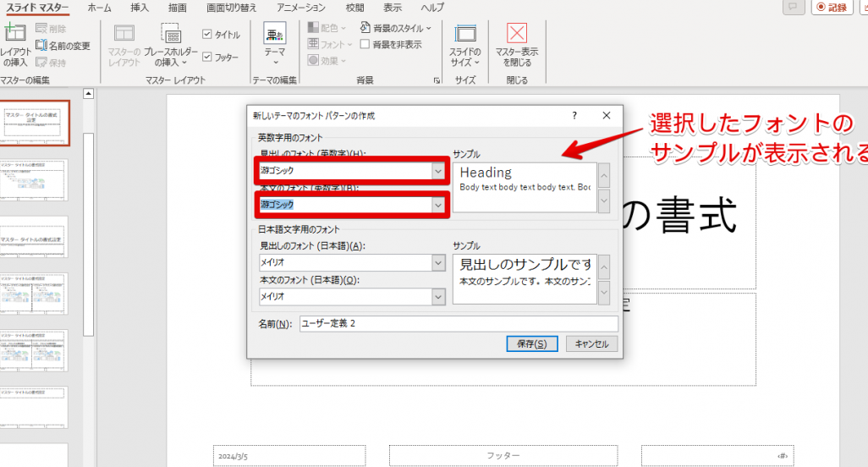Click the date placeholder 2024/3/5

click(289, 456)
